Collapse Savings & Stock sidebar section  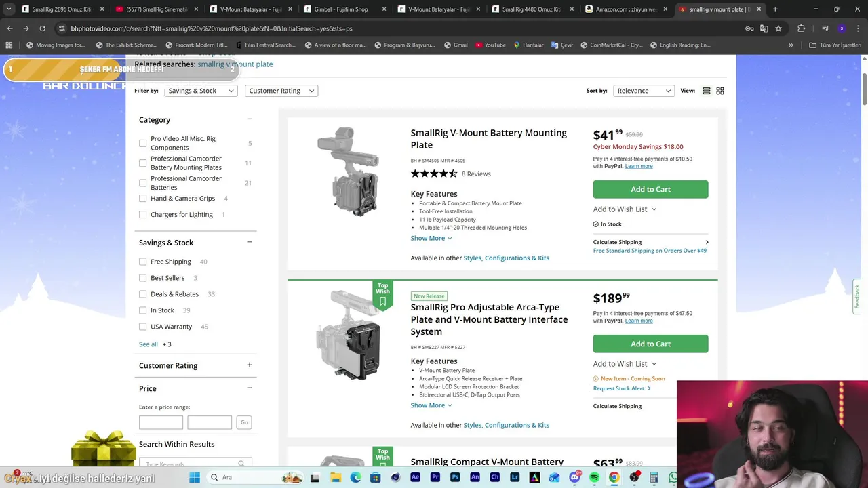[x=249, y=242]
